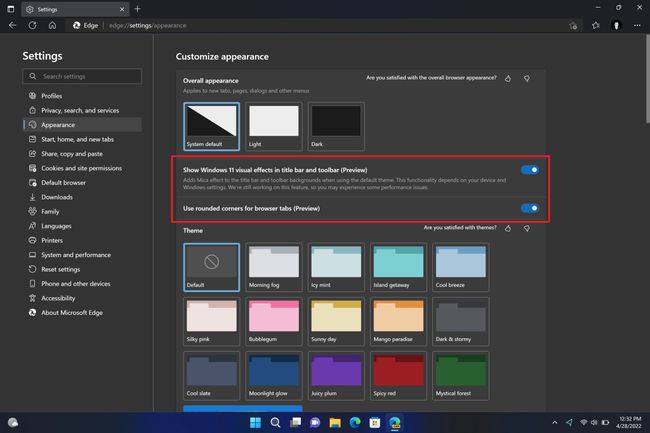Reload the page with the refresh icon
This screenshot has height=433, width=650.
(x=32, y=25)
